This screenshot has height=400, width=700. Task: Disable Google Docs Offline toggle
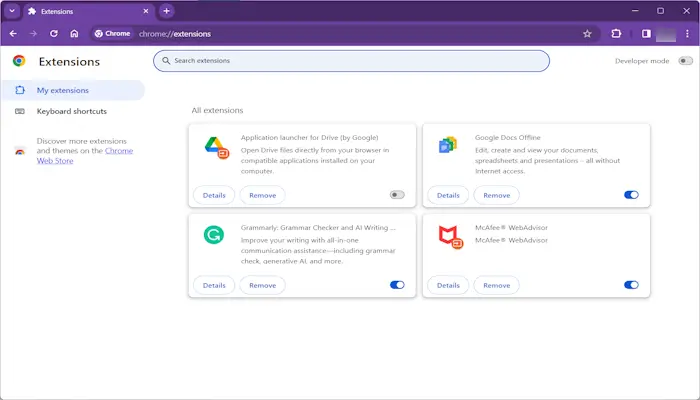click(x=631, y=195)
